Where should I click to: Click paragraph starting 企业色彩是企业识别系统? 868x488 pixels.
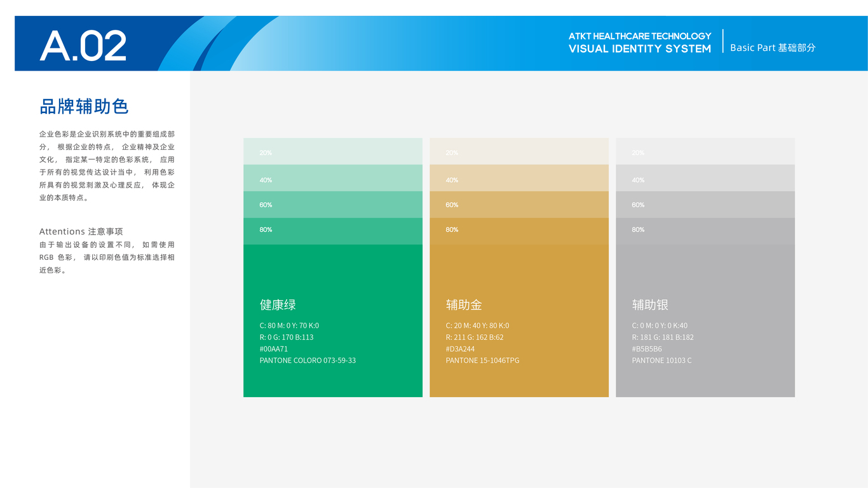107,166
